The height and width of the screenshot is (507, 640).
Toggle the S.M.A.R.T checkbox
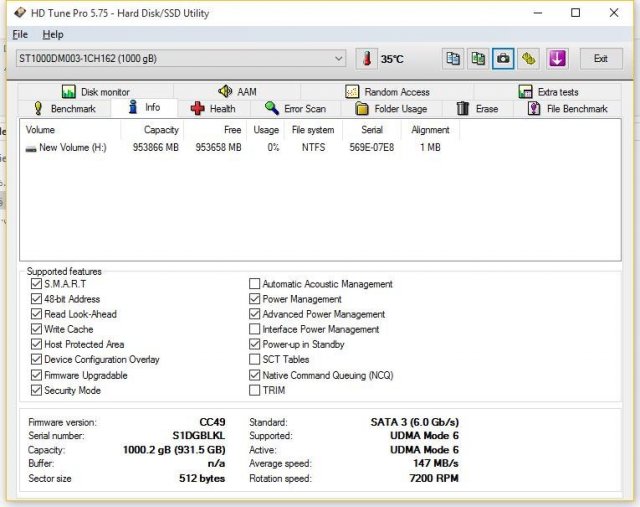point(37,284)
